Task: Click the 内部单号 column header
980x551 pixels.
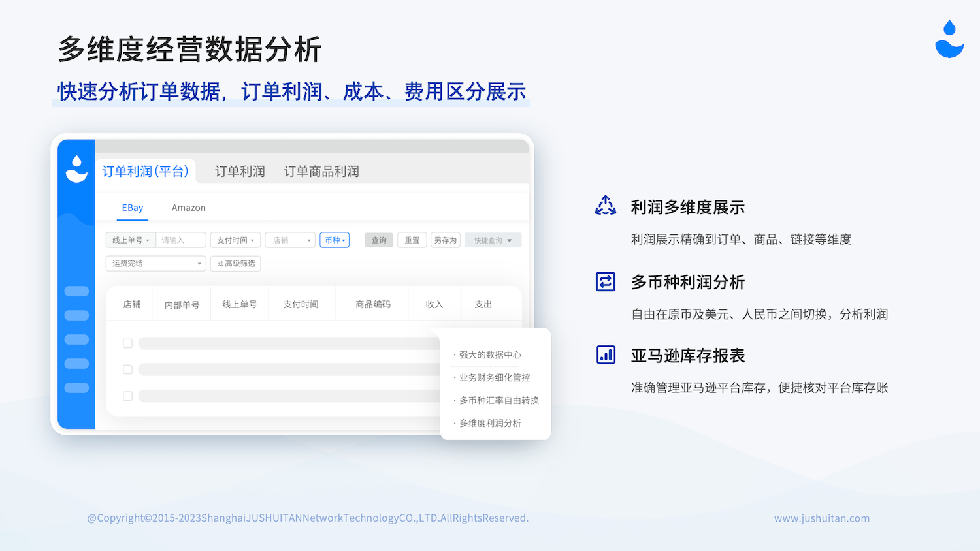Action: click(182, 305)
